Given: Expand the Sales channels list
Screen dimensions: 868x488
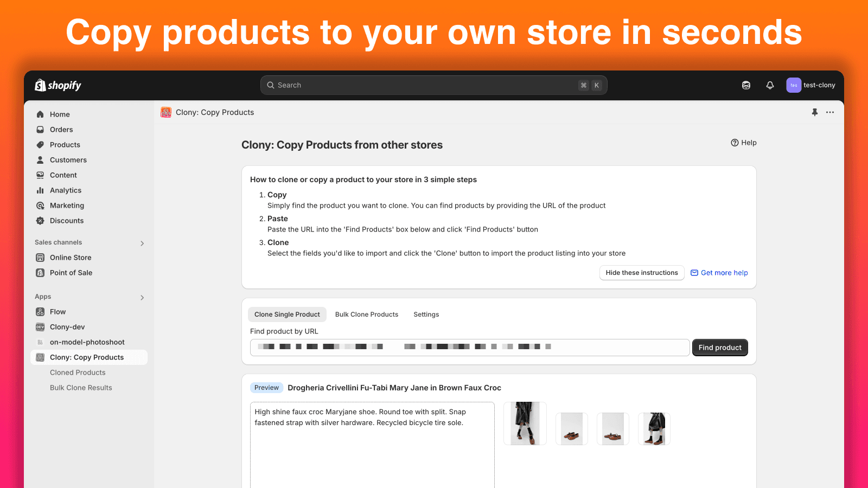Looking at the screenshot, I should point(142,243).
